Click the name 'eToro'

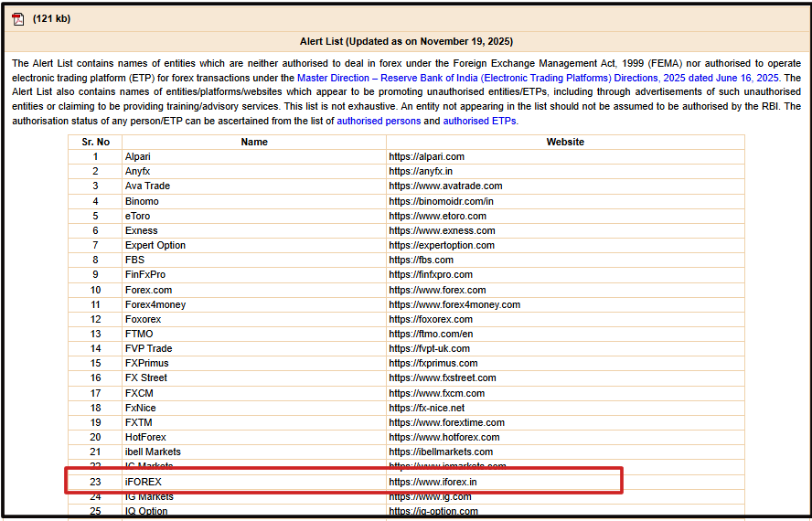[137, 216]
